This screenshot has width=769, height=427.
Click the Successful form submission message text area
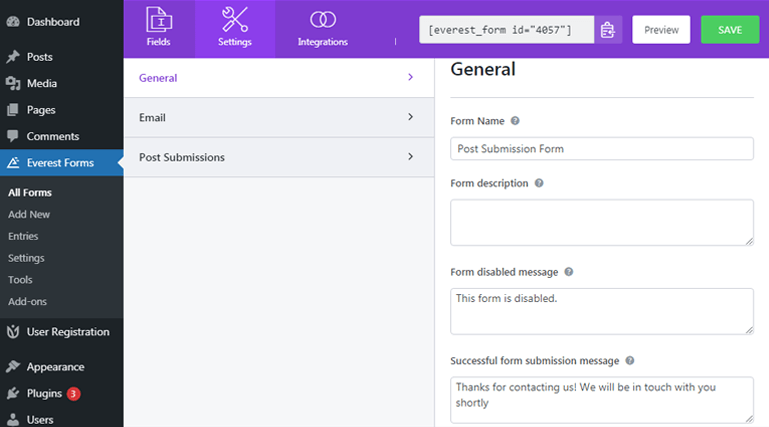(602, 400)
